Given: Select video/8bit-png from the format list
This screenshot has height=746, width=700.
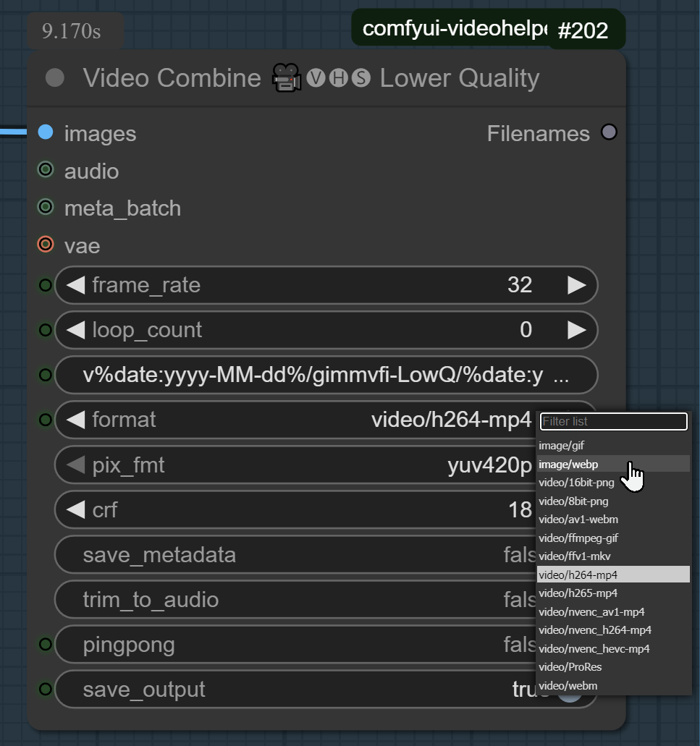Looking at the screenshot, I should click(x=613, y=501).
